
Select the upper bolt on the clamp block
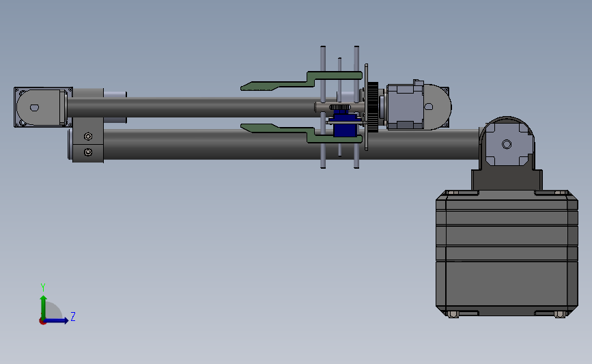[88, 137]
